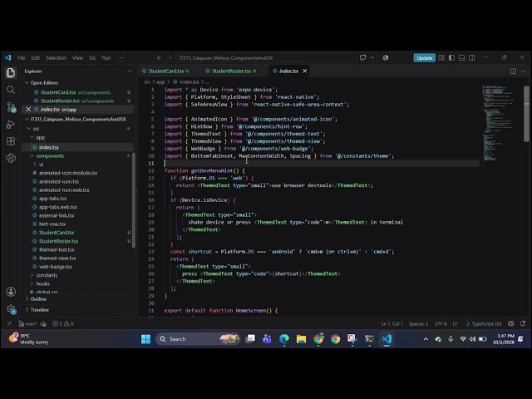Screen dimensions: 532x399
Task: Open the File menu
Action: pyautogui.click(x=21, y=57)
